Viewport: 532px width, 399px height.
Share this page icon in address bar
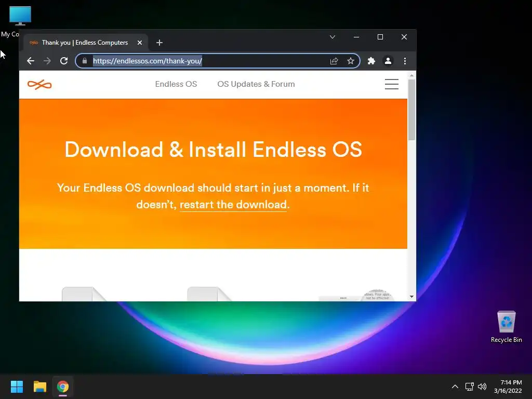pyautogui.click(x=334, y=61)
